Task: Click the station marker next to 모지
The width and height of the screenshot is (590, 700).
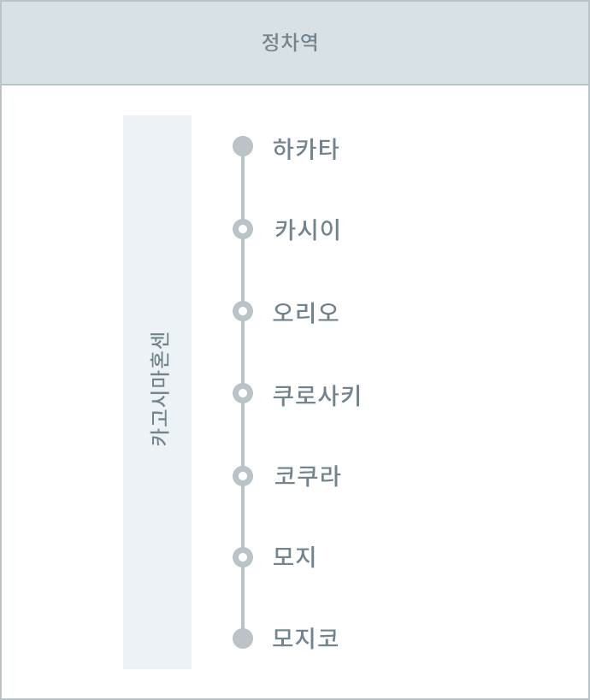Action: pos(243,557)
